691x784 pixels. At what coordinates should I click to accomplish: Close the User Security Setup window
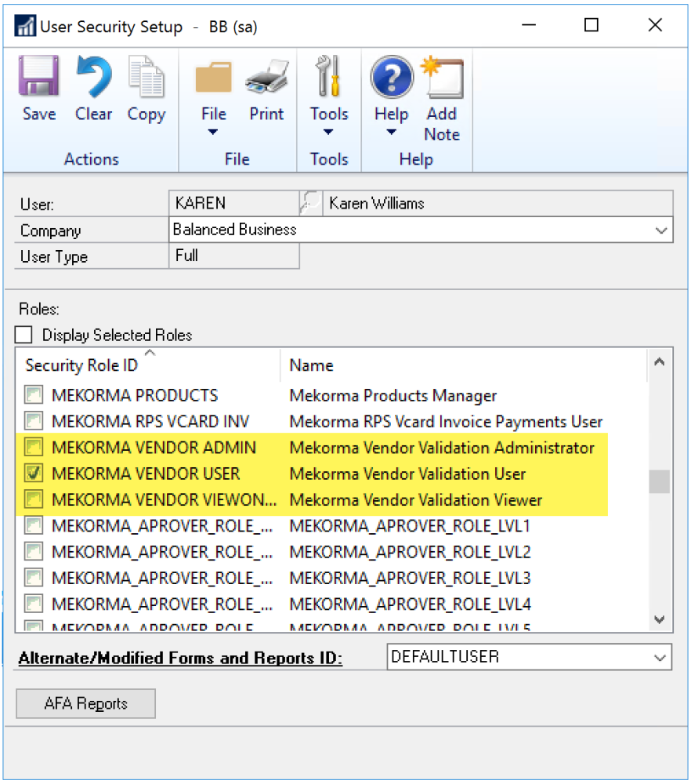pyautogui.click(x=655, y=25)
